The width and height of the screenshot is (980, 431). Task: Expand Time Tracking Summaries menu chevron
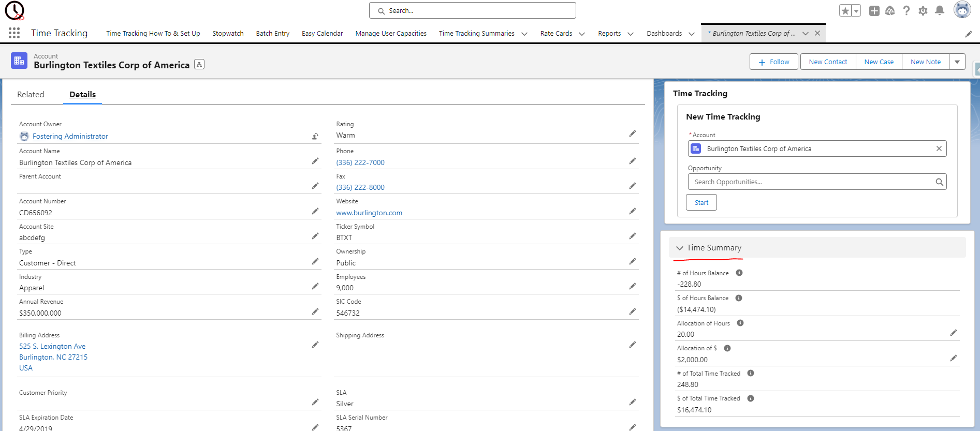[x=524, y=34]
